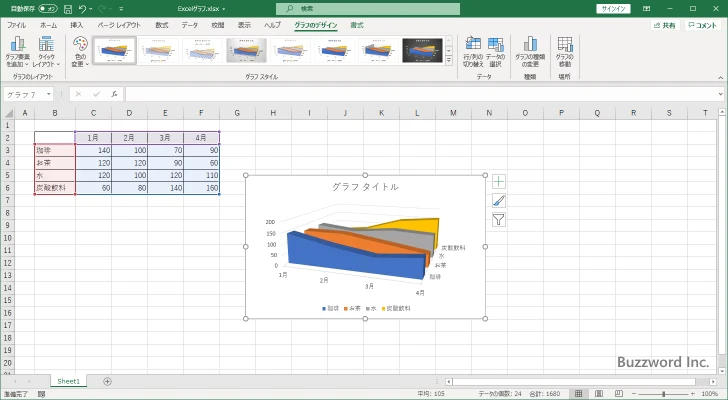Open the Add Chart Element menu
The height and width of the screenshot is (400, 728).
[18, 52]
